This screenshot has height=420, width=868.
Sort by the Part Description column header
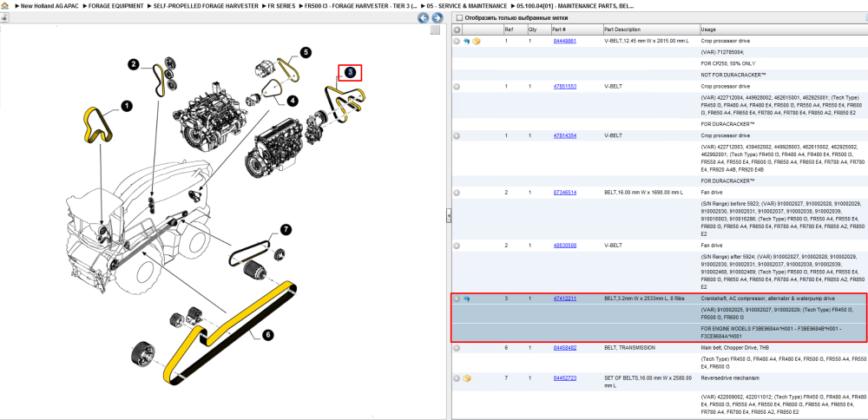click(x=651, y=30)
